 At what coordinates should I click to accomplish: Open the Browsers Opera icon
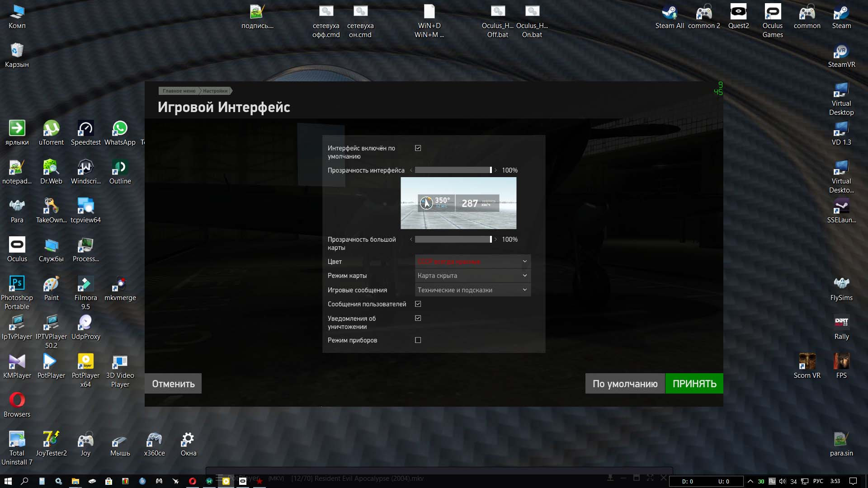17,405
